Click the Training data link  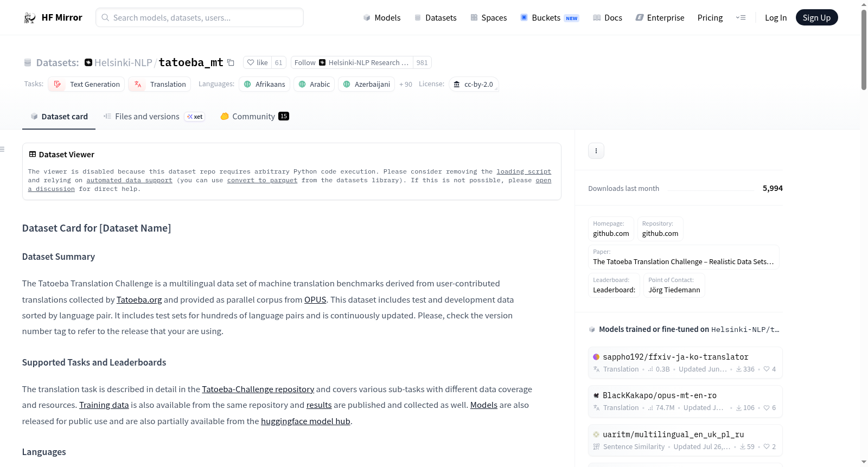tap(104, 405)
